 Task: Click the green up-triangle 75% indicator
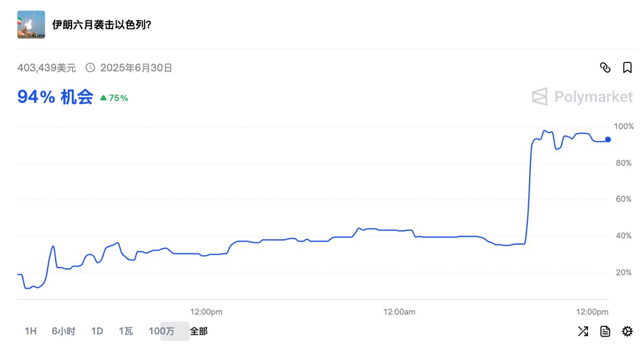click(x=114, y=98)
